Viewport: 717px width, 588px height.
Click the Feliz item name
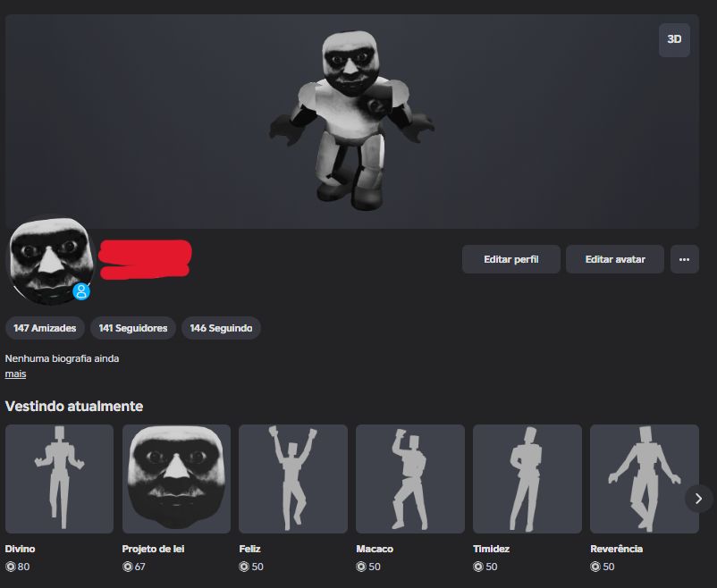click(249, 549)
